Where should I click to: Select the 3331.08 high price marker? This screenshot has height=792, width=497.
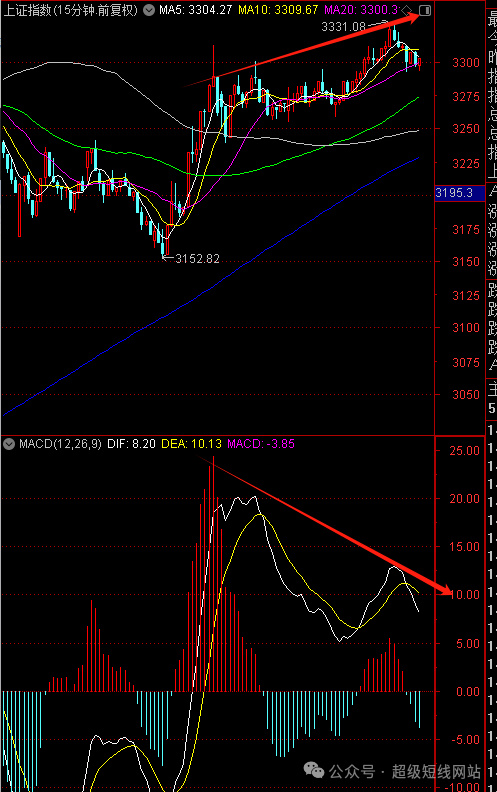coord(343,26)
